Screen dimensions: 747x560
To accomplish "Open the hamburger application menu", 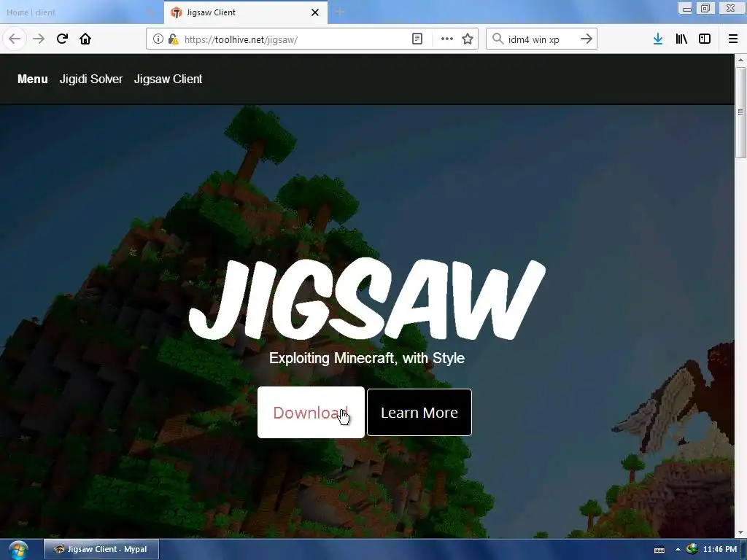I will point(732,39).
